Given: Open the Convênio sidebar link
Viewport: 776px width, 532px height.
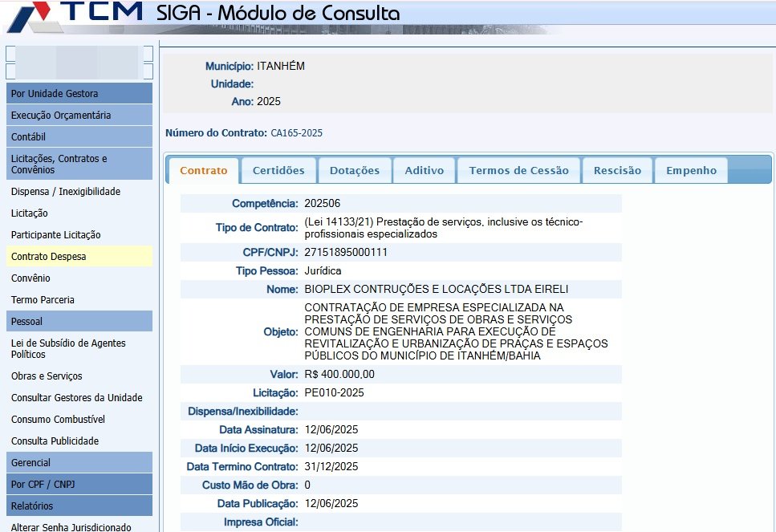Looking at the screenshot, I should tap(30, 278).
